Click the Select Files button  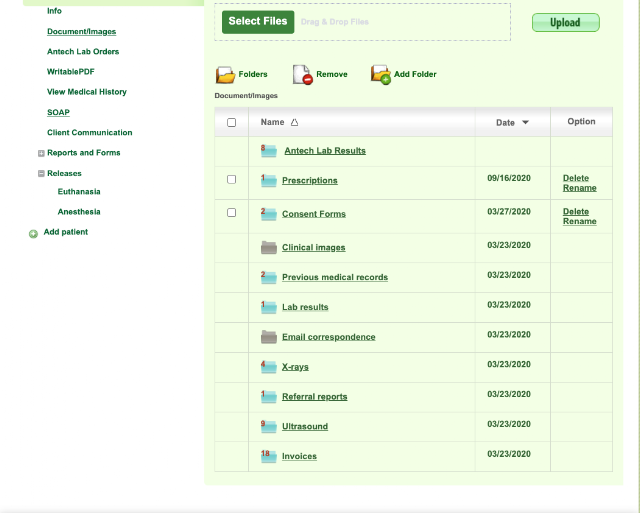pyautogui.click(x=258, y=22)
